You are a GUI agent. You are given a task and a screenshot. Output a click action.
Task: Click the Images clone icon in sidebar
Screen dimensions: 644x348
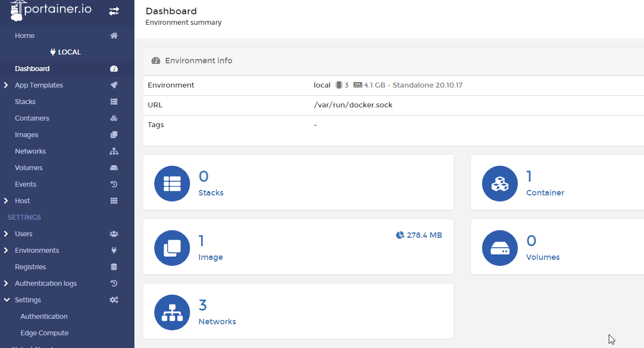point(114,134)
